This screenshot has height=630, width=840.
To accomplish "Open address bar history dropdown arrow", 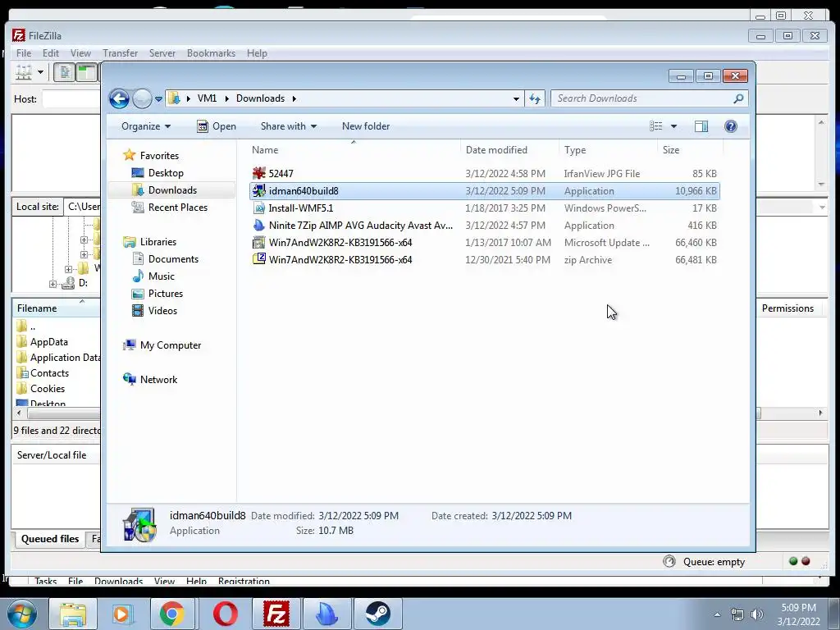I will tap(516, 98).
